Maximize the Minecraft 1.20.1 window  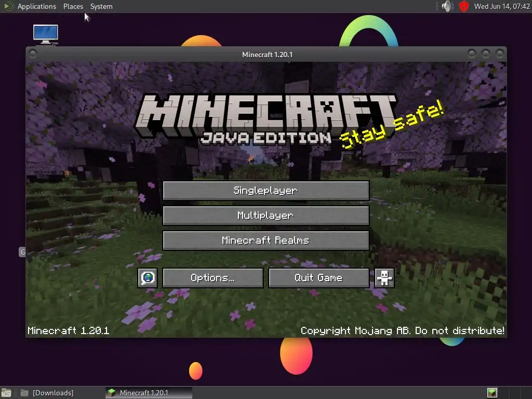[486, 54]
